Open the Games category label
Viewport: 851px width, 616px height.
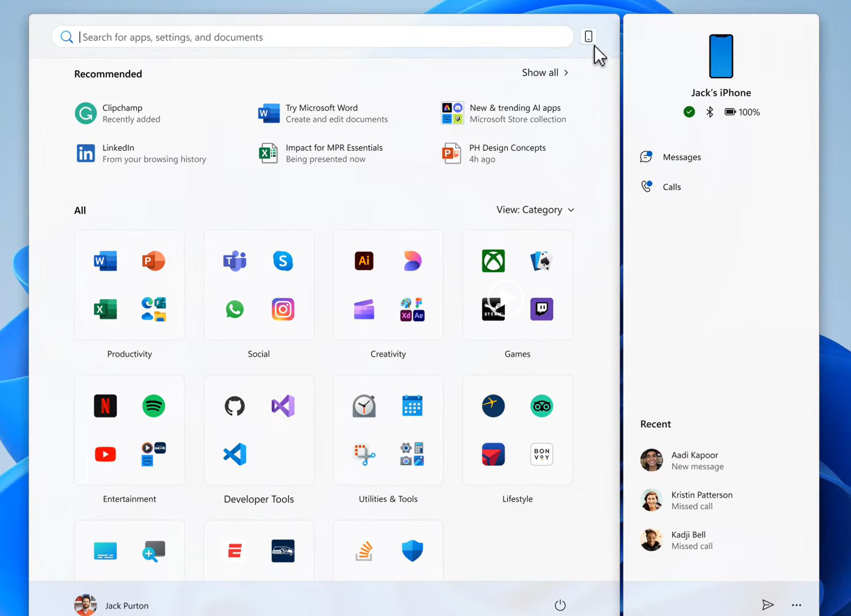[517, 354]
